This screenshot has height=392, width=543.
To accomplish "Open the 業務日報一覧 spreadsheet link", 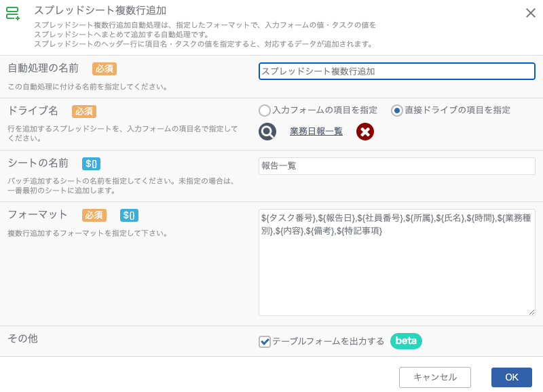I will 316,132.
